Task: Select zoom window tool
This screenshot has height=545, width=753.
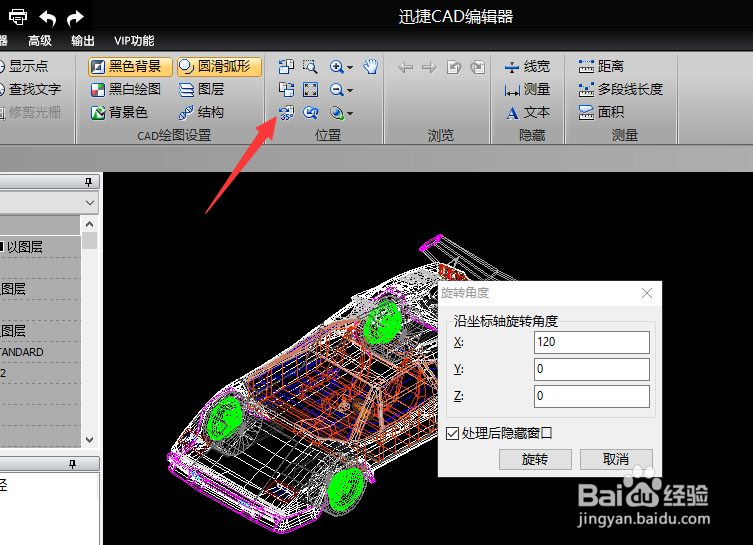Action: (x=310, y=66)
